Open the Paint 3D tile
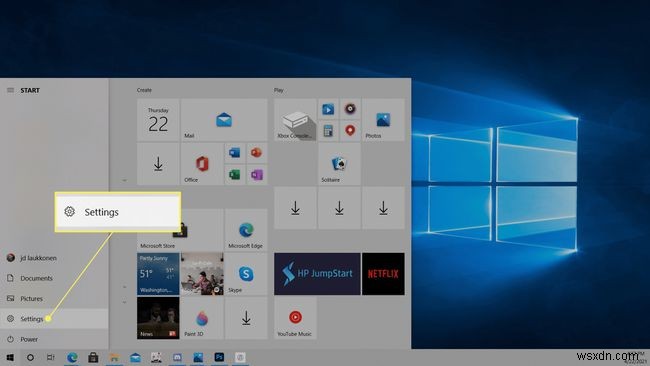Image resolution: width=650 pixels, height=366 pixels. coord(202,318)
